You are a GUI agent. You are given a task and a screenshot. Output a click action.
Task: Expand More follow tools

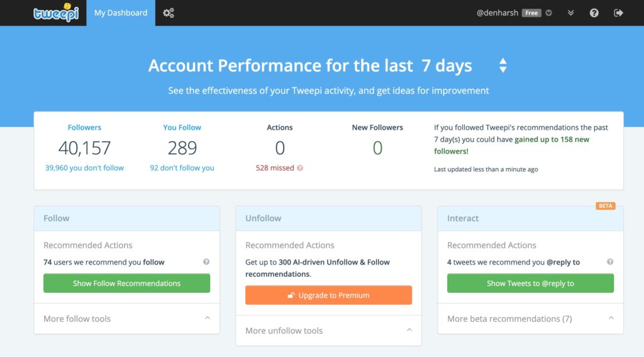[x=126, y=319]
